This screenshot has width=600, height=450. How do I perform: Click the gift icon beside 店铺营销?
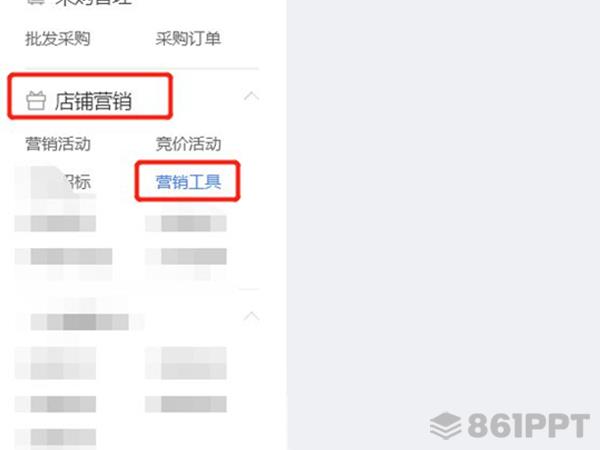point(36,101)
